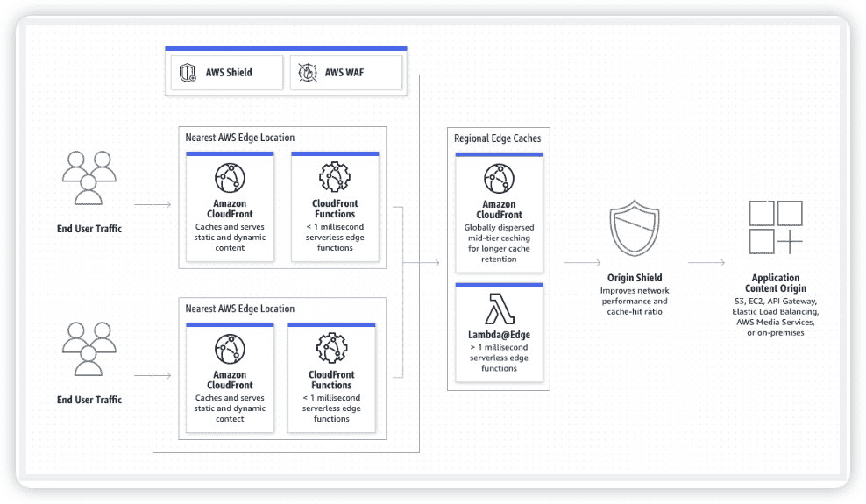866x504 pixels.
Task: Click the lower 'End User Traffic' label
Action: pos(89,400)
